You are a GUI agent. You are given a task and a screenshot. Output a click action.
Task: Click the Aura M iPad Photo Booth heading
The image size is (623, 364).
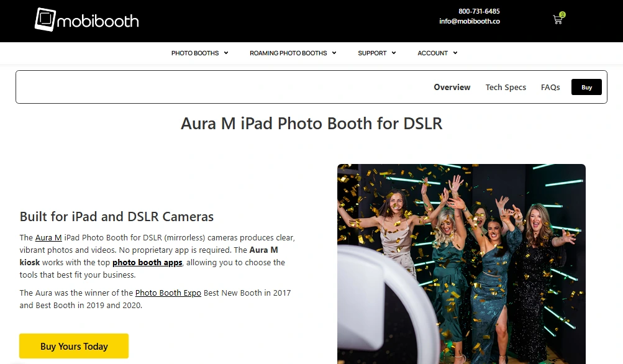(312, 124)
